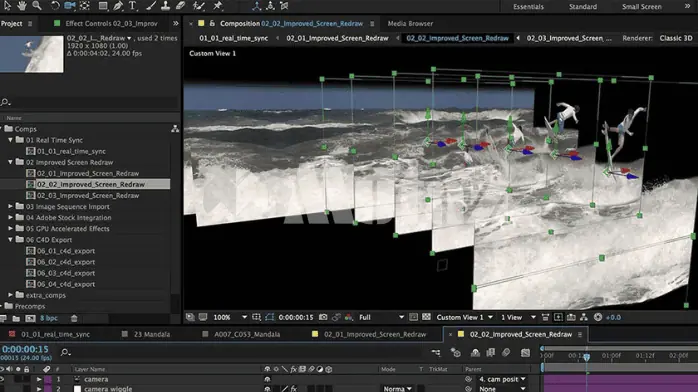Image resolution: width=698 pixels, height=392 pixels.
Task: Click the Draft 3D timeline icon
Action: pos(455,353)
